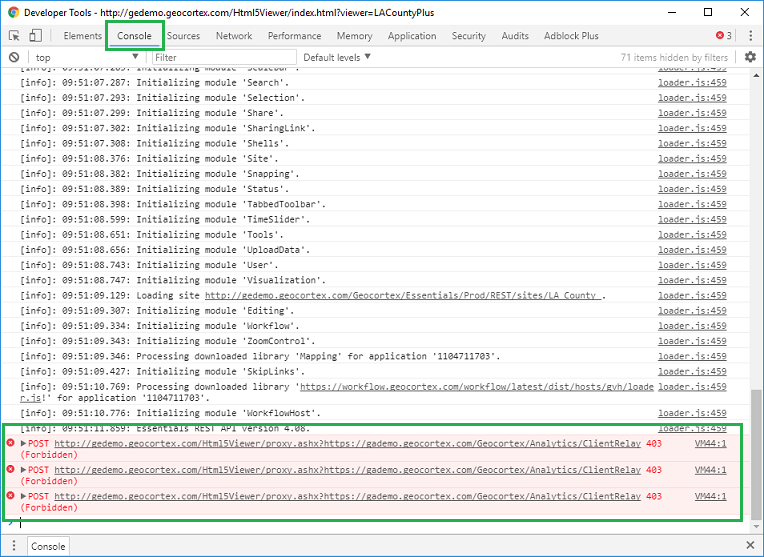Select log text "Initializing module 'Visualization'"
This screenshot has width=764, height=557.
tap(231, 280)
